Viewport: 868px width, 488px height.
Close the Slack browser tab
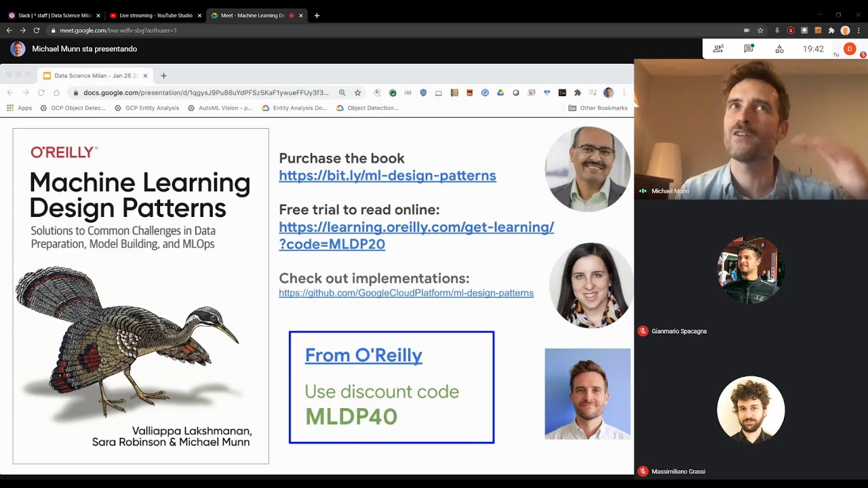[98, 15]
